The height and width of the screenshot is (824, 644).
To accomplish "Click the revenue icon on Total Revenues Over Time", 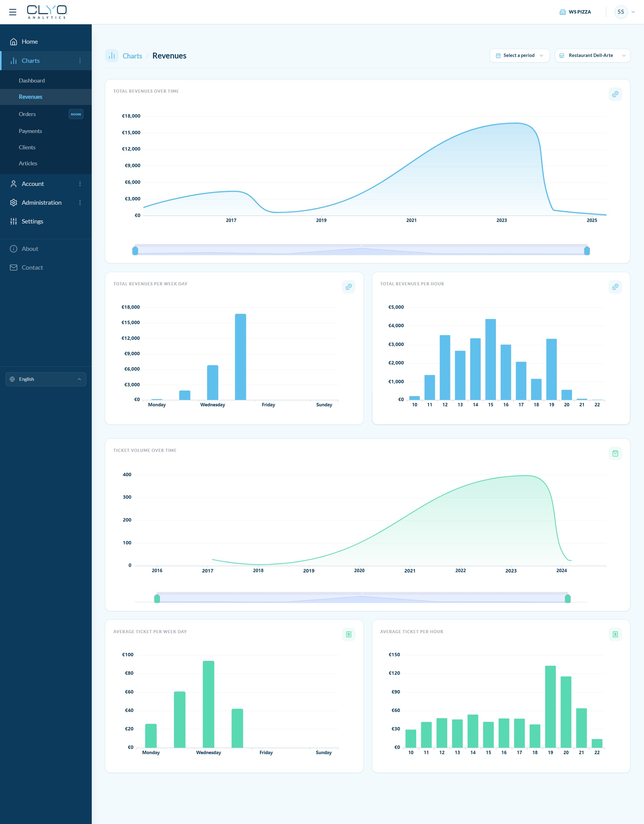I will click(x=615, y=94).
